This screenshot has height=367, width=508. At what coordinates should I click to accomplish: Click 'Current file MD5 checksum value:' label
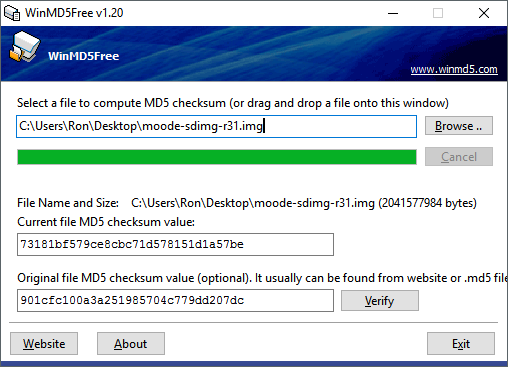click(106, 222)
